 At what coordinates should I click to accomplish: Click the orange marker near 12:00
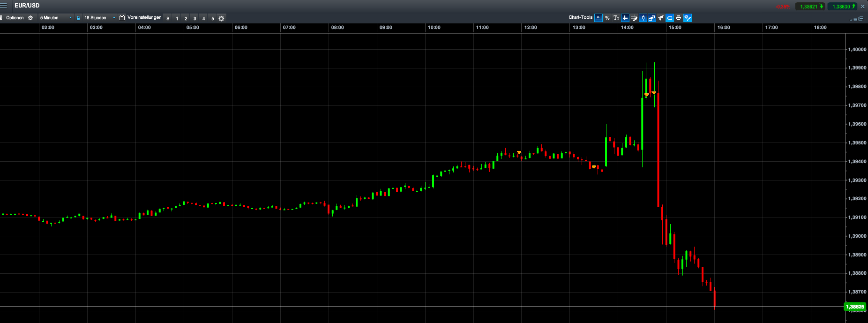[519, 152]
